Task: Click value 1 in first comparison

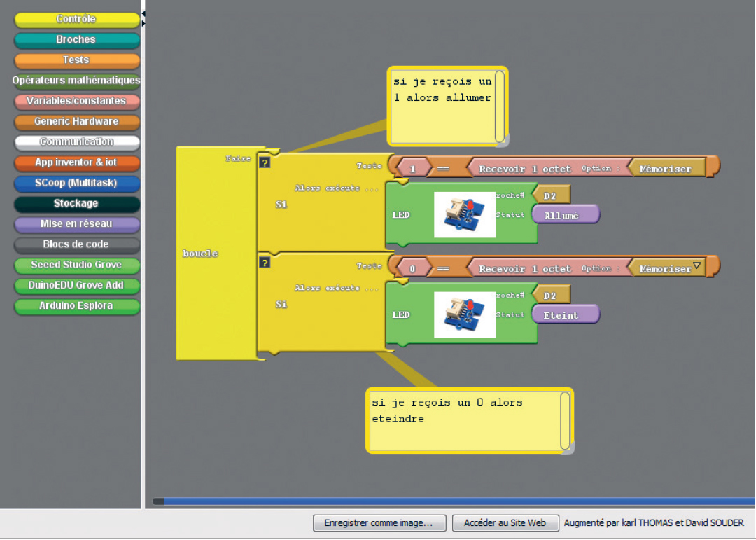Action: point(413,169)
